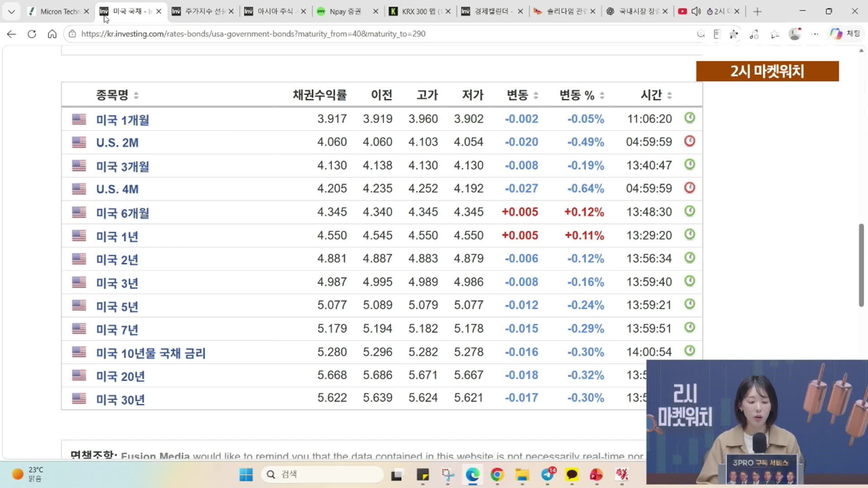Add page to favorites star icon
Image resolution: width=868 pixels, height=488 pixels.
point(733,34)
